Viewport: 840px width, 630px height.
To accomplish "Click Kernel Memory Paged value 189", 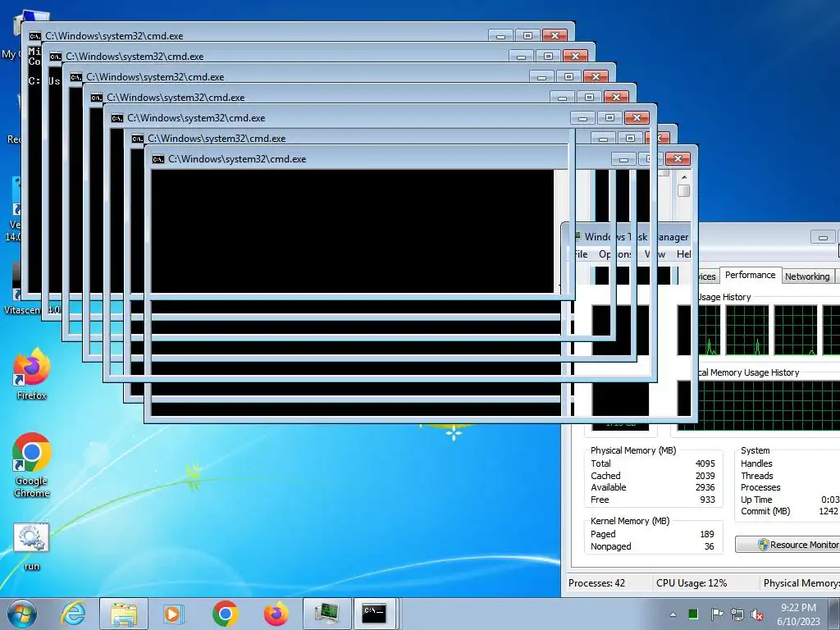I will tap(707, 534).
